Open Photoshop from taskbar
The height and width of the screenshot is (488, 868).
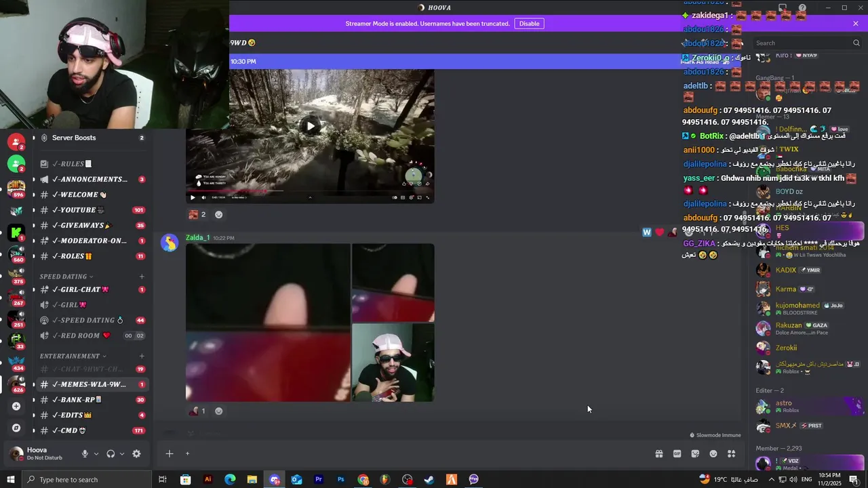[340, 480]
